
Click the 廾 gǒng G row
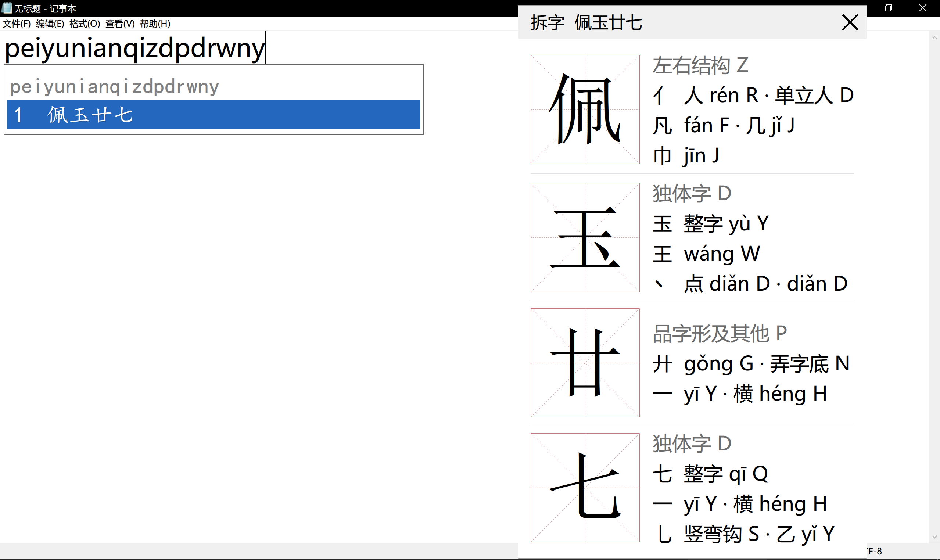(x=751, y=364)
